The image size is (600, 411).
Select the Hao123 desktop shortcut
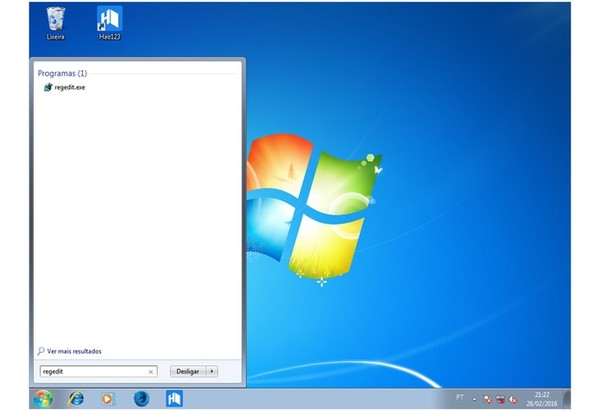[x=110, y=23]
